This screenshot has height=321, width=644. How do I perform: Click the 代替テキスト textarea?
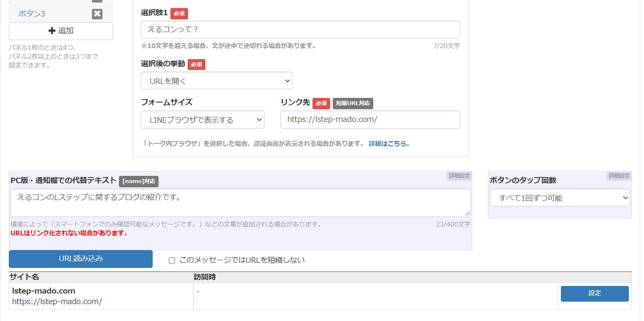tap(240, 202)
